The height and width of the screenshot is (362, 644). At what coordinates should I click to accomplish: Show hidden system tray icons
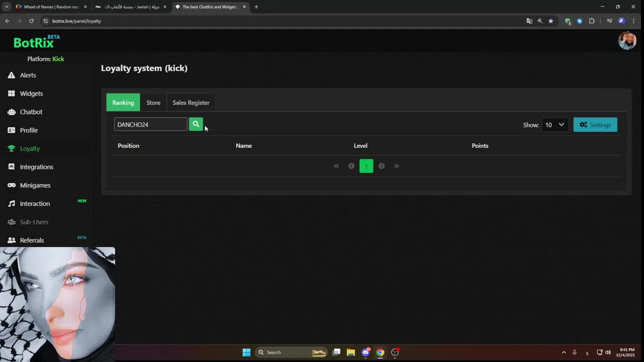coord(563,352)
